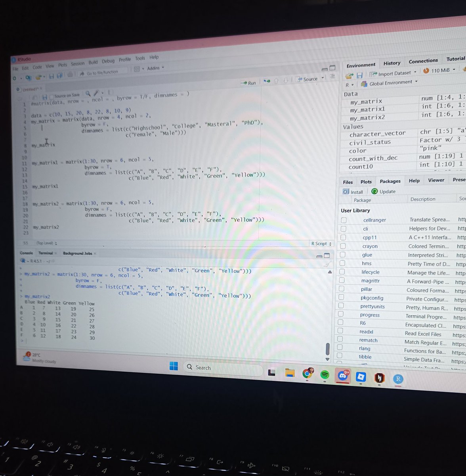
Task: Switch to the Plots pane tab
Action: (x=366, y=182)
